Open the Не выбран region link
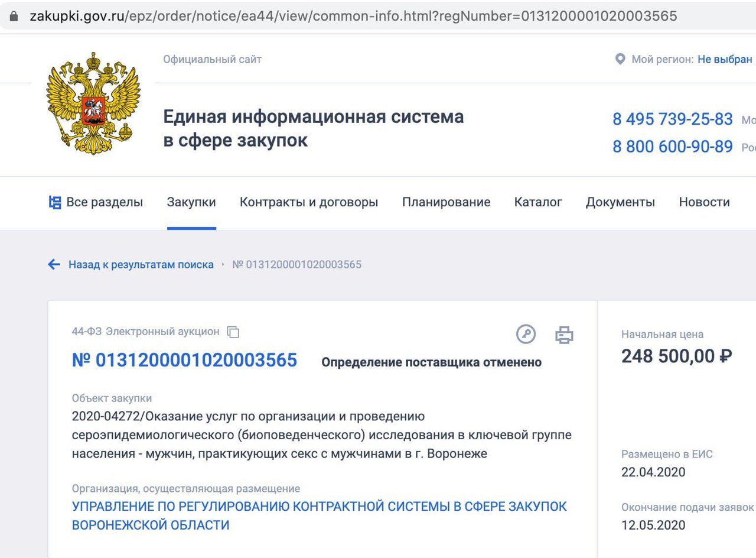This screenshot has height=558, width=756. [725, 59]
